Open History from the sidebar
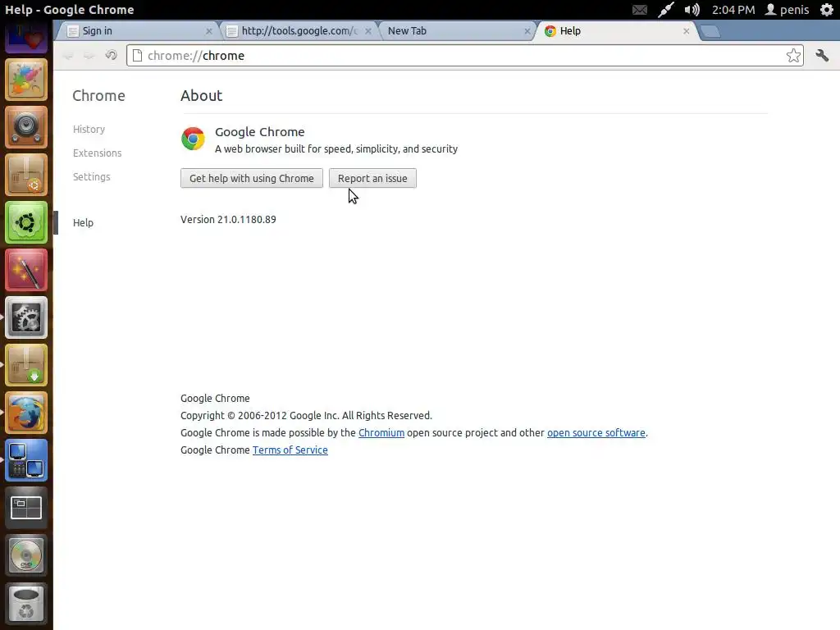The width and height of the screenshot is (840, 630). [x=89, y=129]
